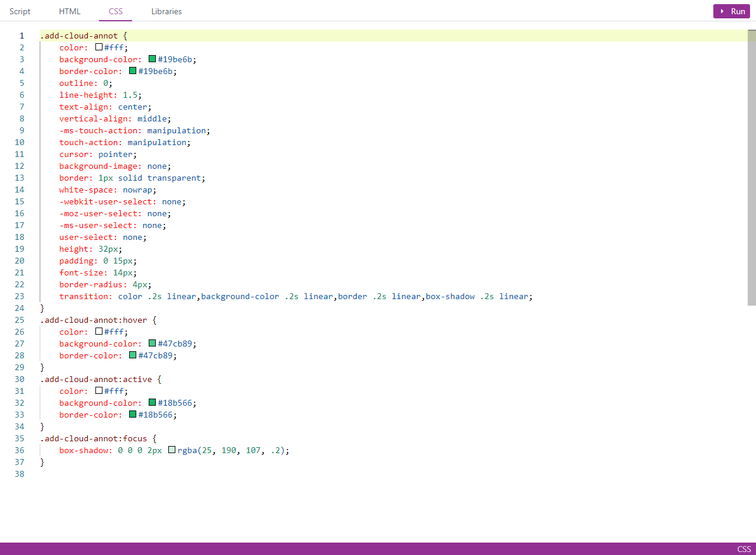The width and height of the screenshot is (756, 555).
Task: Place the cursor on the transition property
Action: click(x=83, y=296)
